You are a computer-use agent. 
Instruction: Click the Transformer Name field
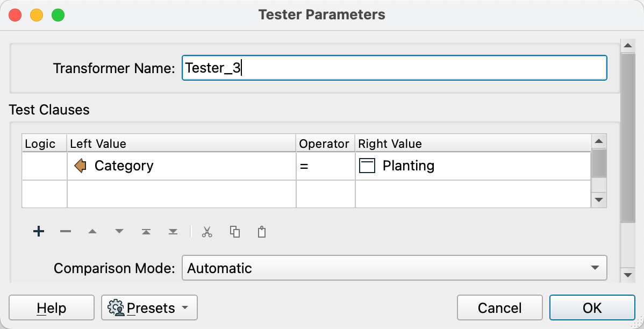pos(394,68)
